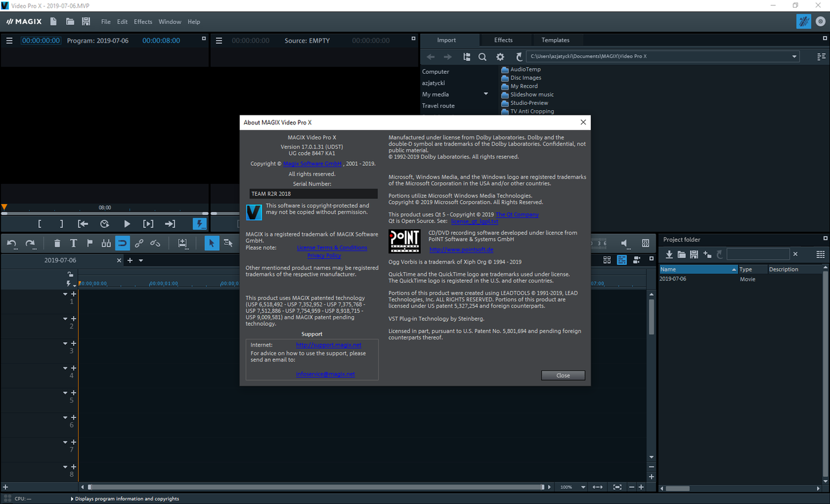Viewport: 830px width, 504px height.
Task: Click the trash Delete icon
Action: 57,243
